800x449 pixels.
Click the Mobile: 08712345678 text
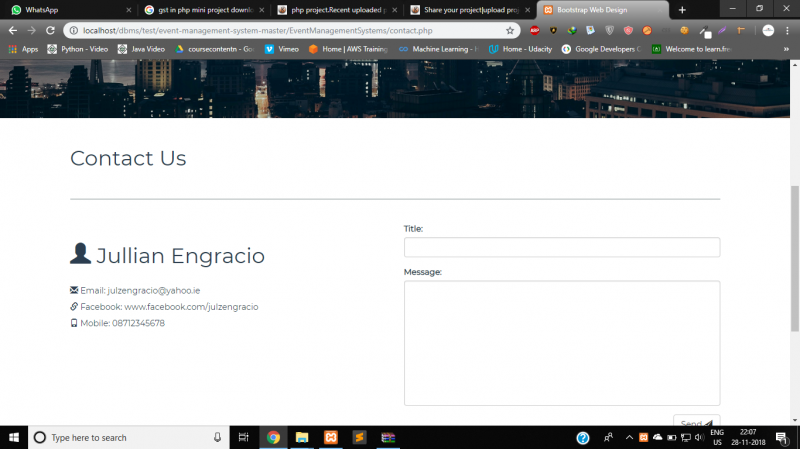click(122, 323)
